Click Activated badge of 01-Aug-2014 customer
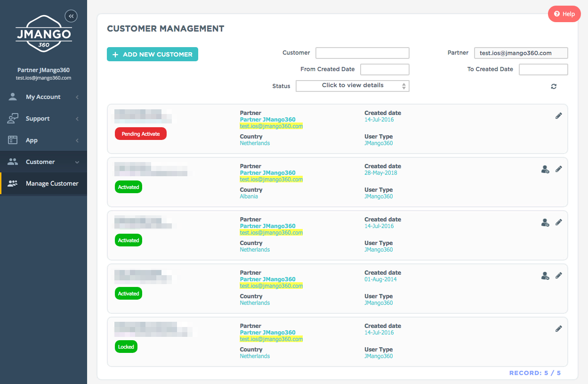 (x=129, y=294)
